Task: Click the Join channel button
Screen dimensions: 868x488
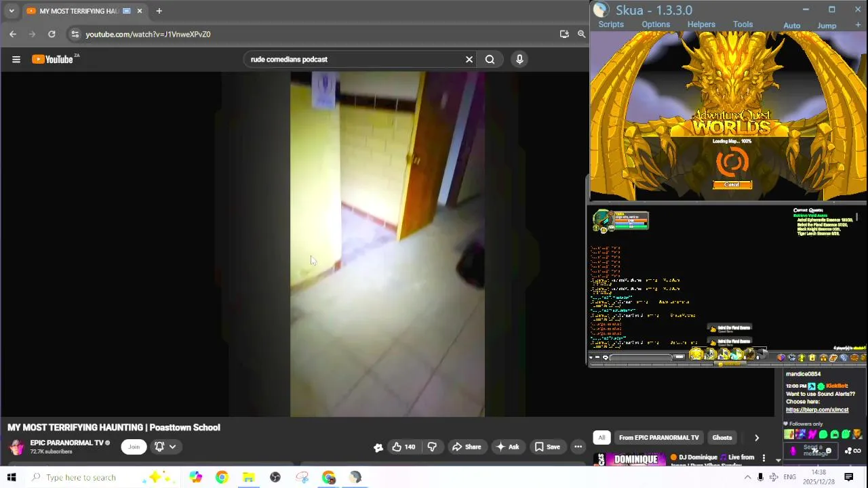Action: [x=134, y=447]
